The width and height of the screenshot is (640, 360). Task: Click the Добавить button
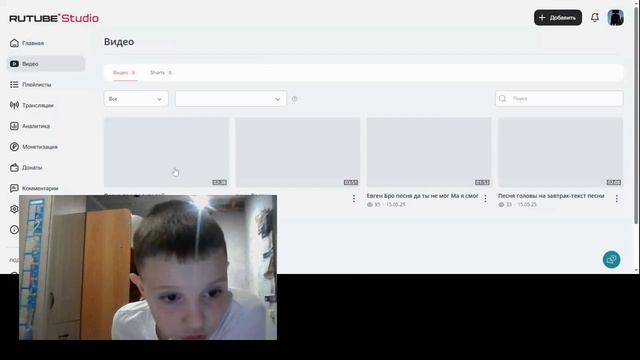click(x=558, y=18)
